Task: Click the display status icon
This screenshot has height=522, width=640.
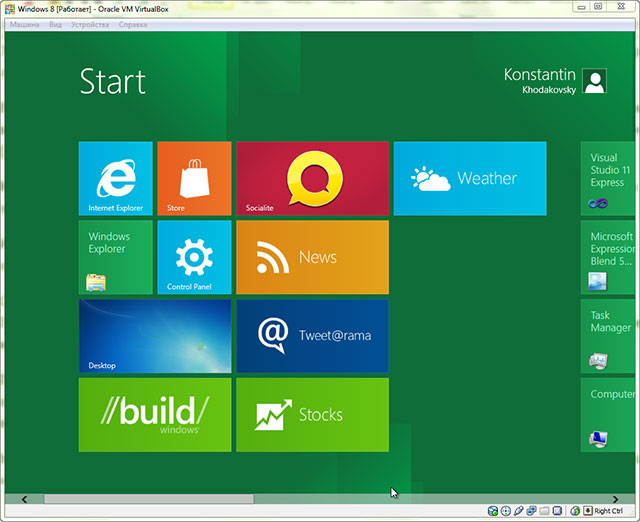Action: pyautogui.click(x=557, y=511)
